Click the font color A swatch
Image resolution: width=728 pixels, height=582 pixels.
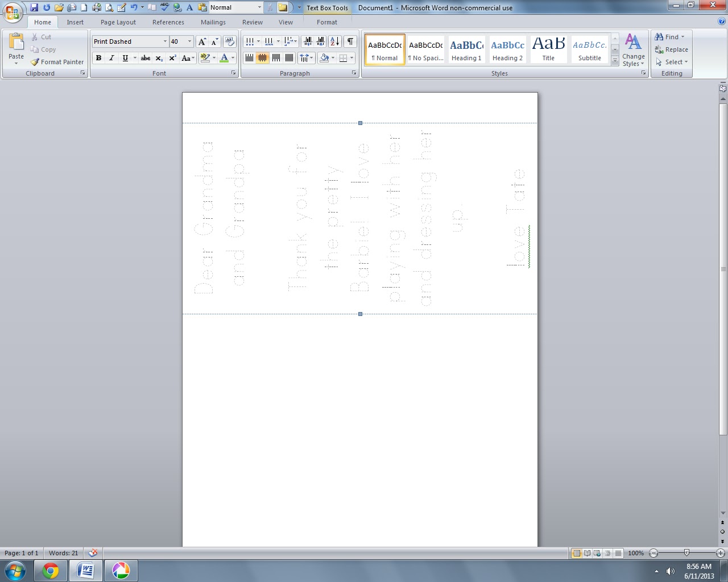pos(224,58)
